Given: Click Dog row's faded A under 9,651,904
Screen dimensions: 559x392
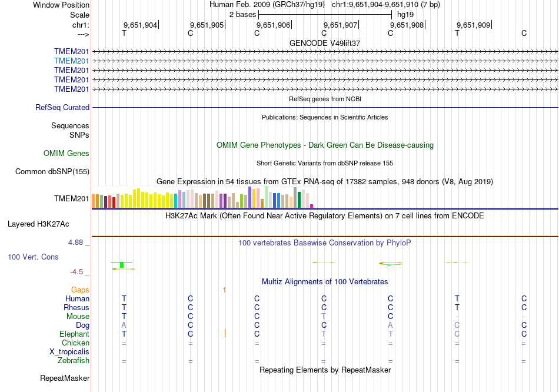Looking at the screenshot, I should click(124, 325).
